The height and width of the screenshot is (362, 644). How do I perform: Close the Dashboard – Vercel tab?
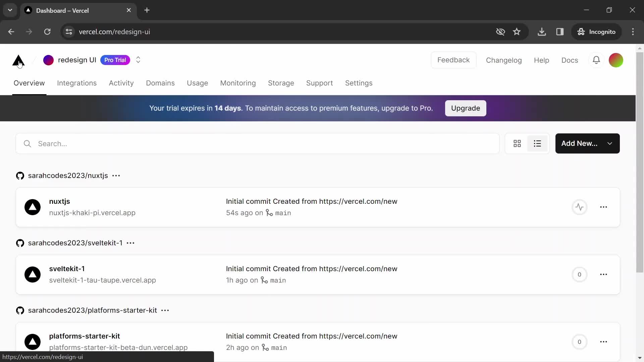(129, 10)
